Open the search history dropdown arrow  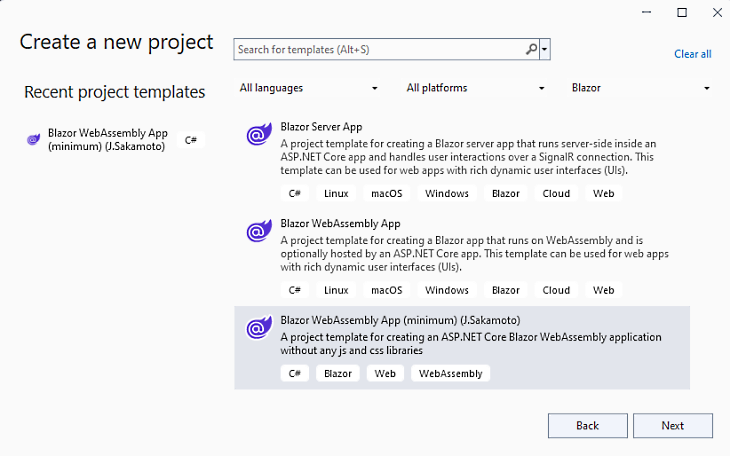tap(545, 49)
